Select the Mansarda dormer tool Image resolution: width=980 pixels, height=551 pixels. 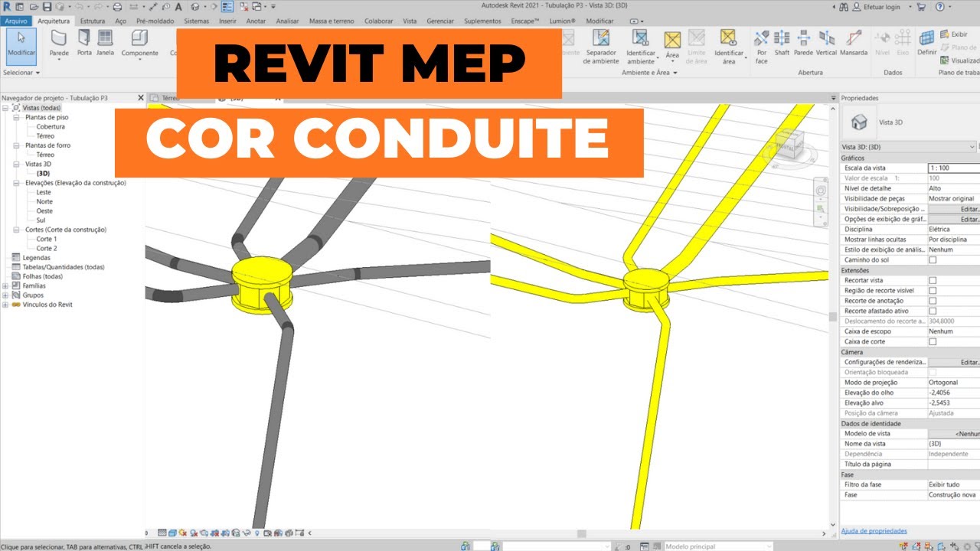854,43
